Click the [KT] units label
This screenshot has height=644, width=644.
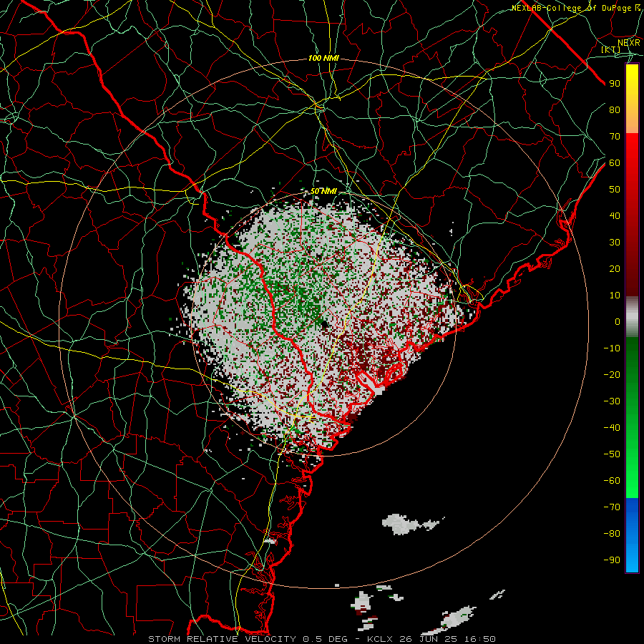click(611, 49)
